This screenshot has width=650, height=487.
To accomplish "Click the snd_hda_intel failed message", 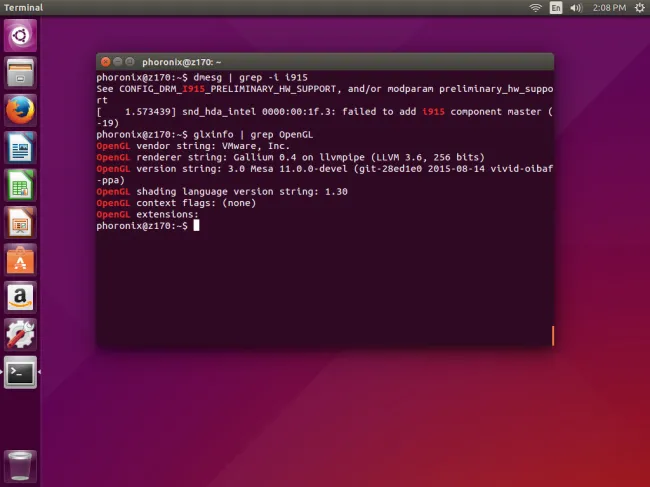I will click(325, 117).
